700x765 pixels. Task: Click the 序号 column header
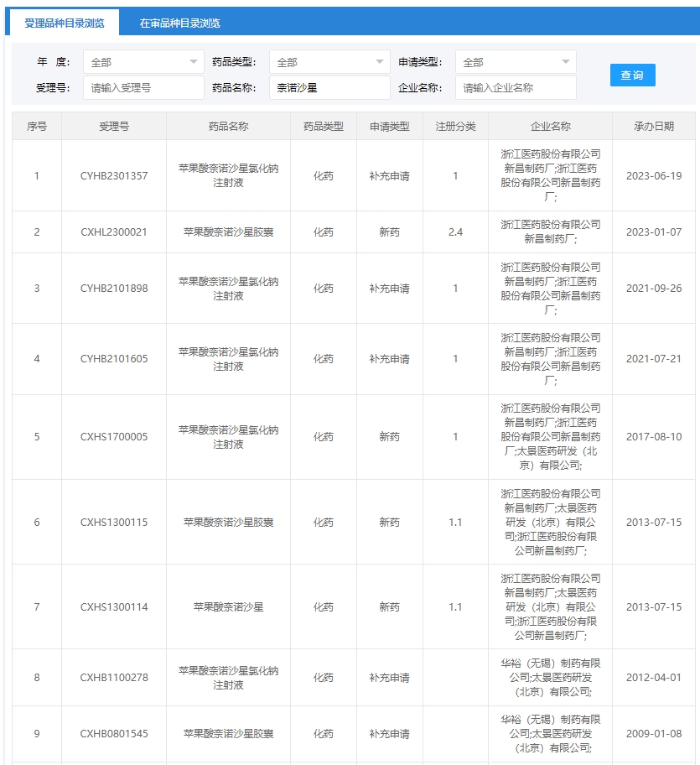tap(37, 127)
